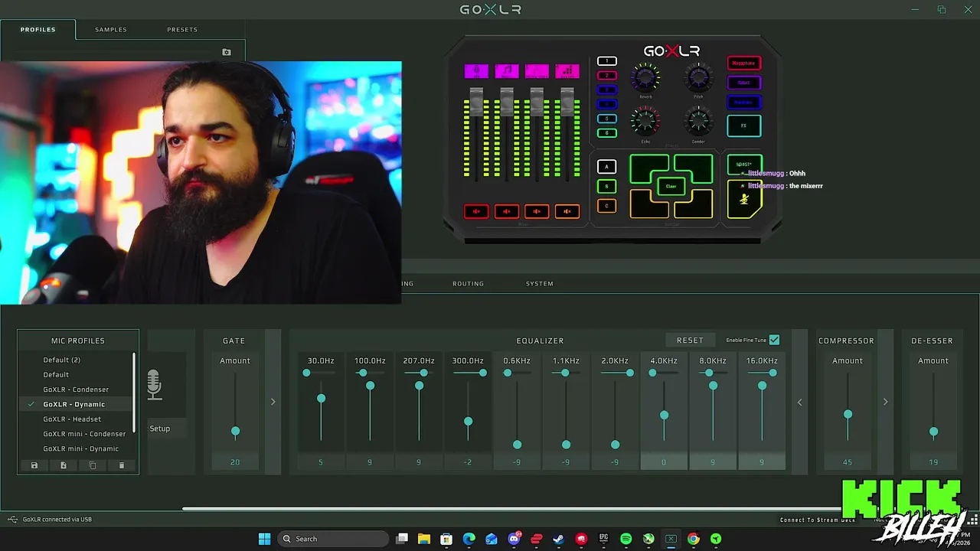Click the delete mic profile trash icon
Image resolution: width=980 pixels, height=551 pixels.
(x=122, y=465)
